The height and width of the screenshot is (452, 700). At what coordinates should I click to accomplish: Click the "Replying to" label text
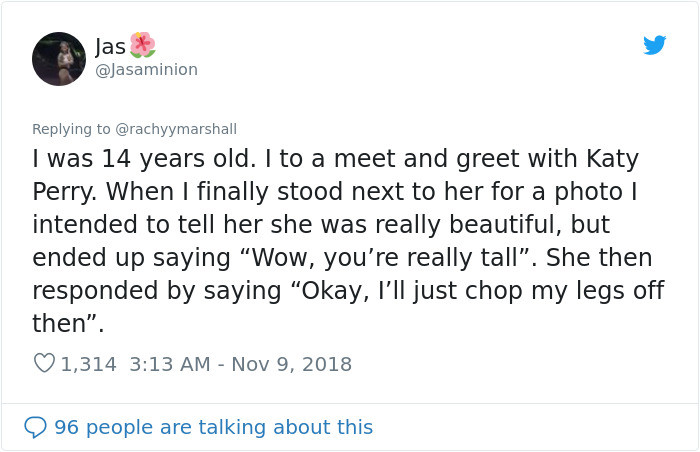(71, 129)
